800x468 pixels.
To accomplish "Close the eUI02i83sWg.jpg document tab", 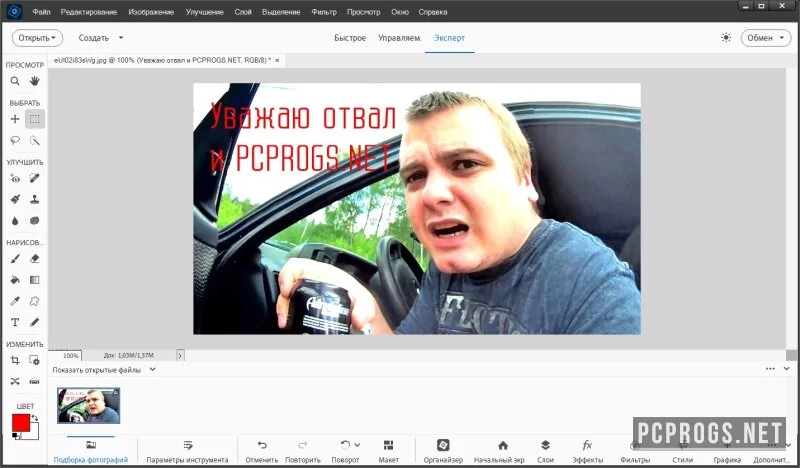I will (x=277, y=60).
